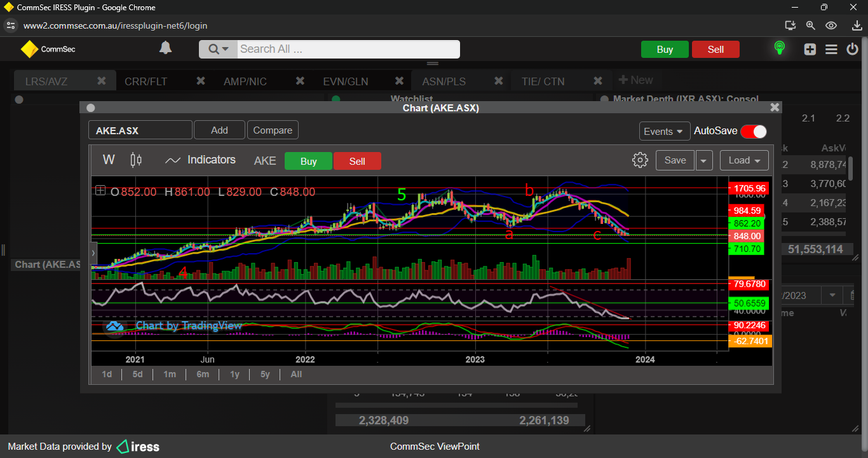Screen dimensions: 868x458
Task: Open the Market Depth date dropdown arrow
Action: [831, 295]
